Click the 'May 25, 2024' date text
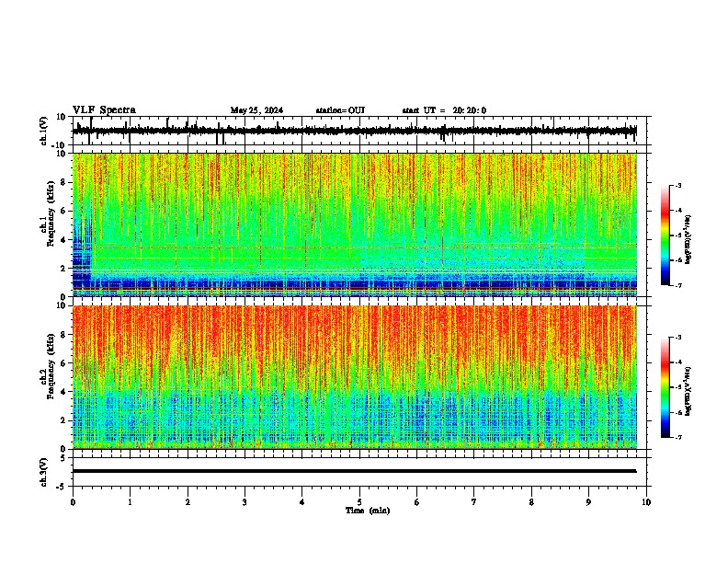The height and width of the screenshot is (563, 728). (256, 110)
